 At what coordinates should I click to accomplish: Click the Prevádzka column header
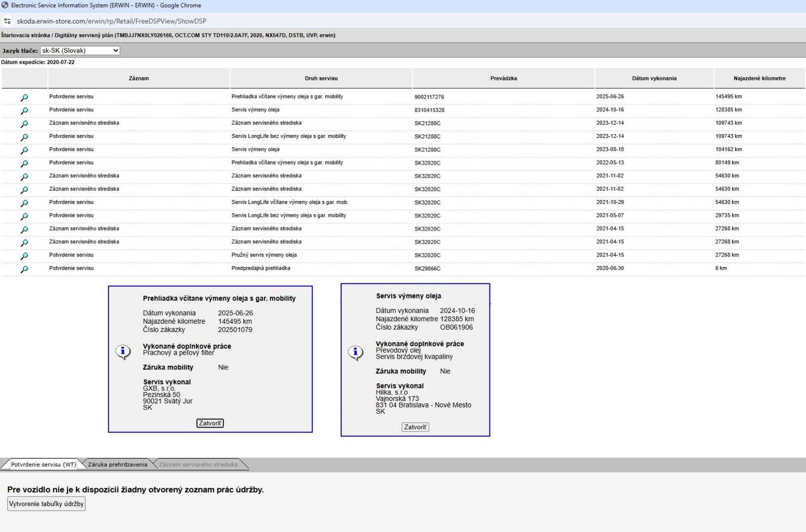(504, 78)
